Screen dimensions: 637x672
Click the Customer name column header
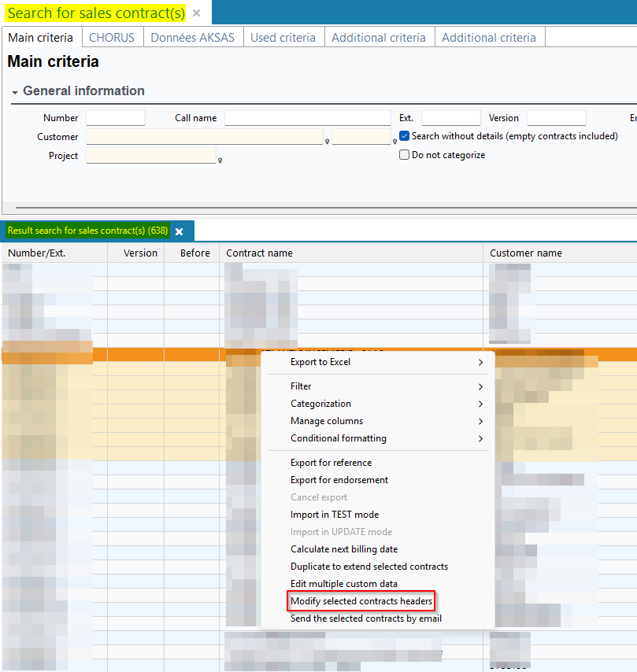(x=526, y=253)
